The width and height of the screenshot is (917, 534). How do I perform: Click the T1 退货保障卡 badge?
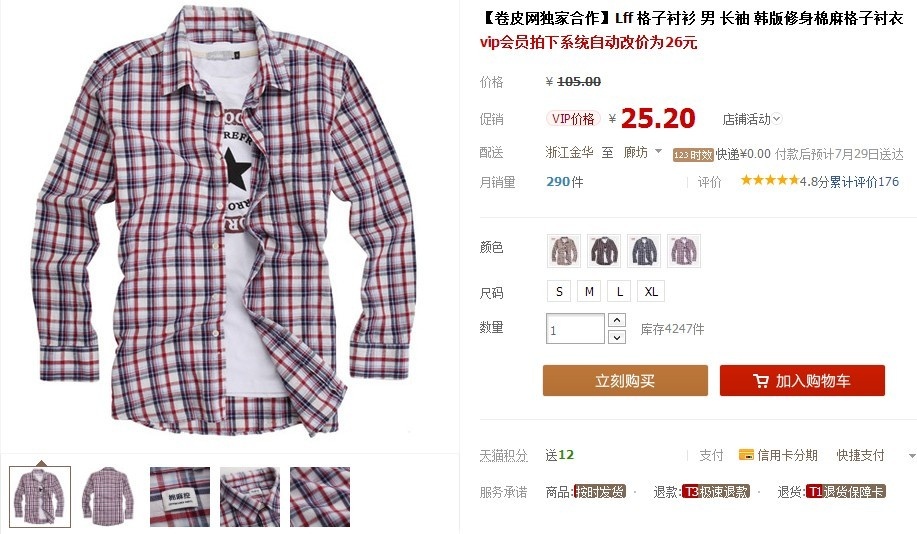(846, 492)
